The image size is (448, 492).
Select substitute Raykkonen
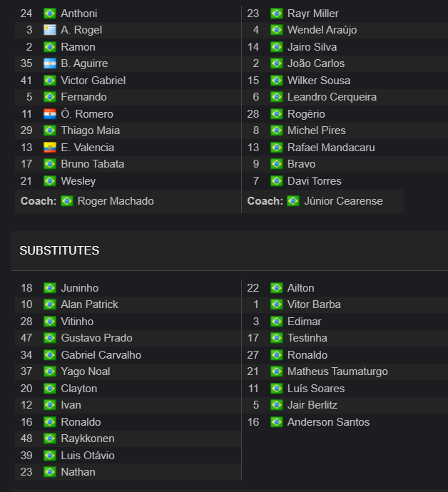[x=88, y=439]
